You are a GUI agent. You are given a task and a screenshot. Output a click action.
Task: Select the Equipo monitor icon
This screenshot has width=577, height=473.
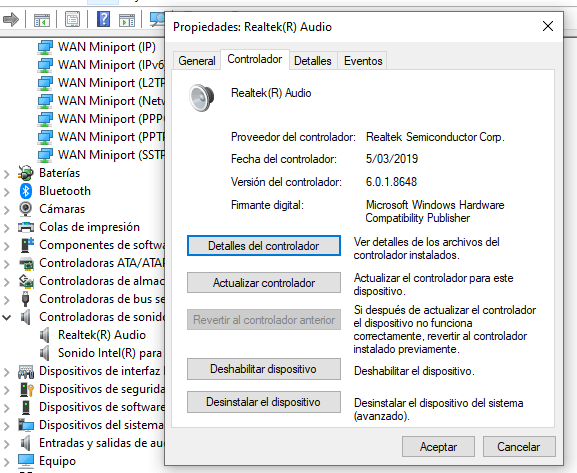coord(25,460)
